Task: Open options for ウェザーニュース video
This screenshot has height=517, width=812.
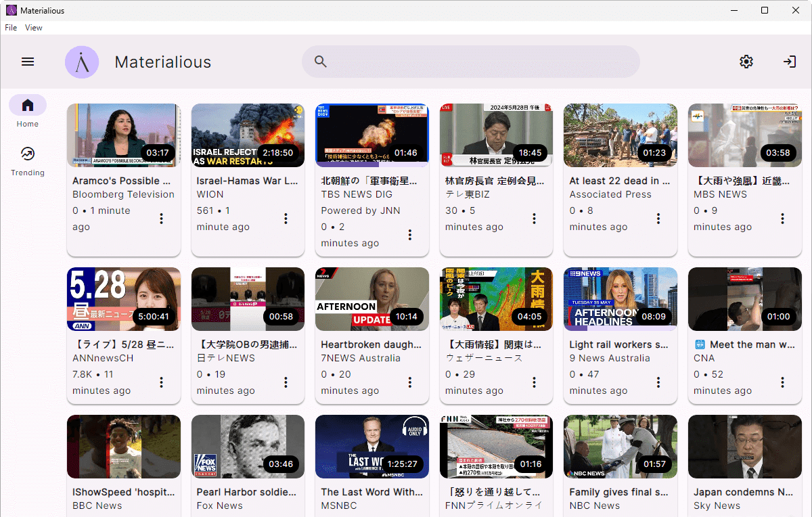Action: tap(534, 382)
